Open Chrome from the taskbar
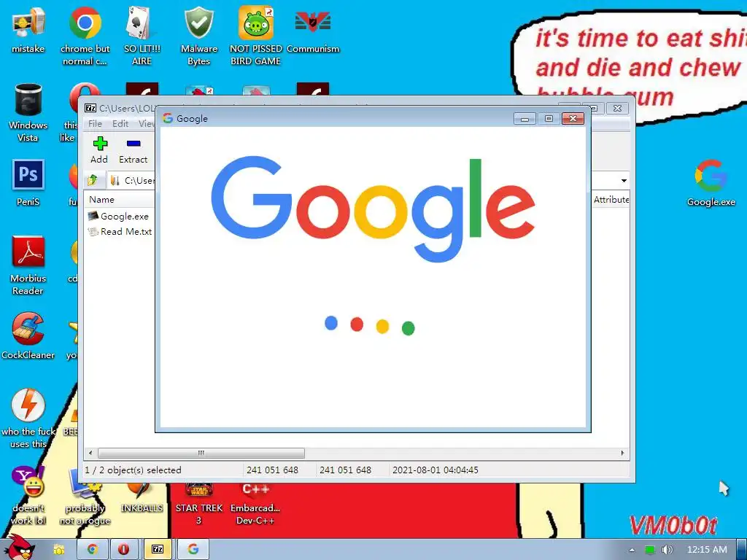Image resolution: width=747 pixels, height=560 pixels. point(93,549)
